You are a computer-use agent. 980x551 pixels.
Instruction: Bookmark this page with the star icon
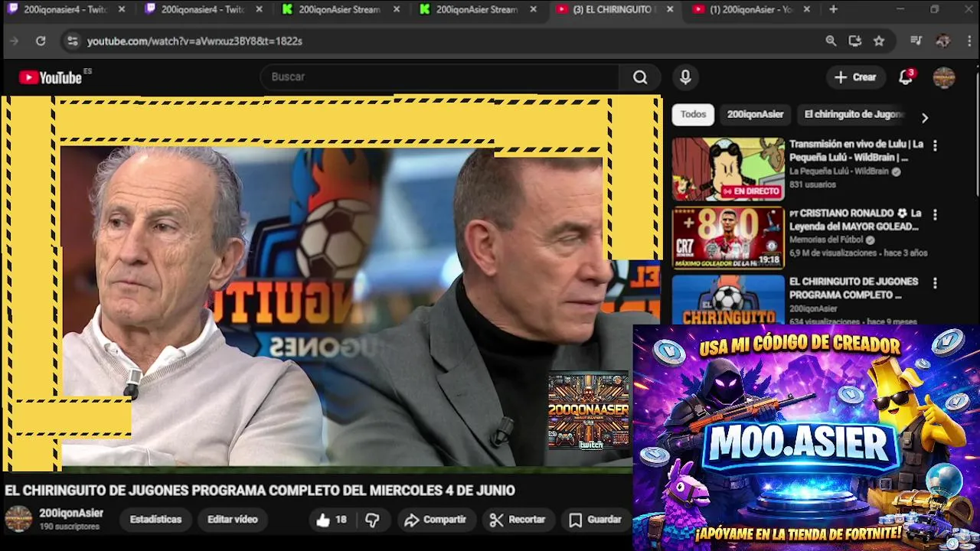pyautogui.click(x=879, y=41)
